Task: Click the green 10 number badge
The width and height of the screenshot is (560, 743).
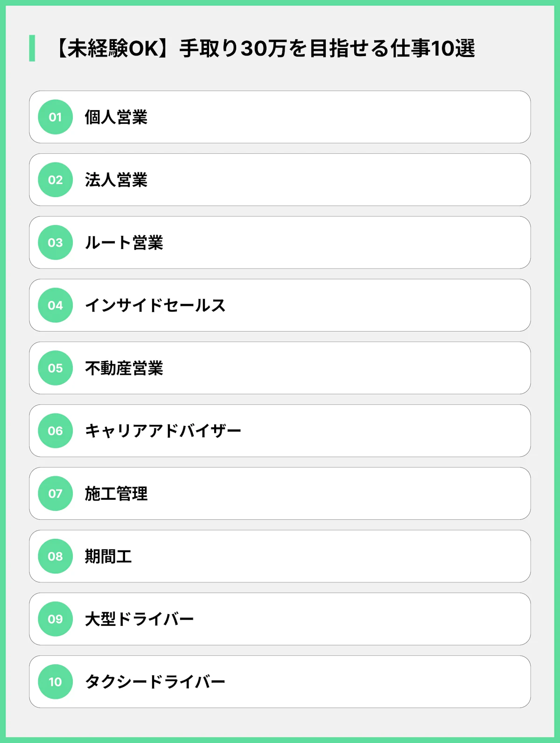Action: coord(55,682)
